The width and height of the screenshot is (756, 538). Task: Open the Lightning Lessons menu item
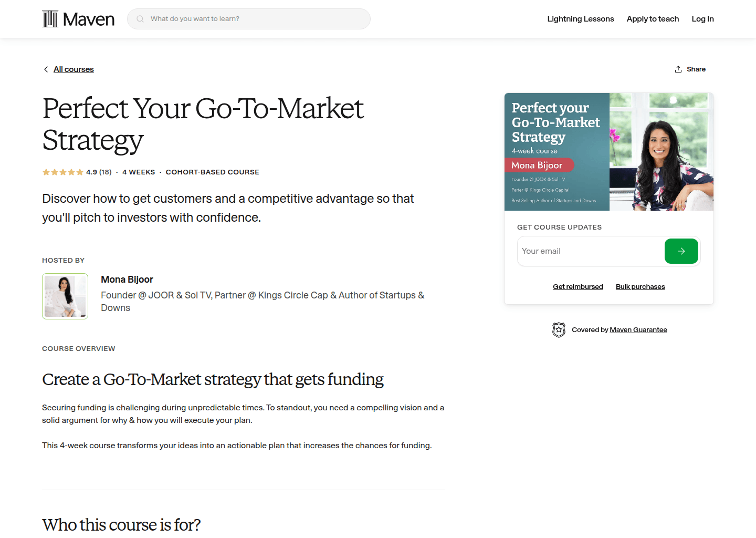point(580,18)
